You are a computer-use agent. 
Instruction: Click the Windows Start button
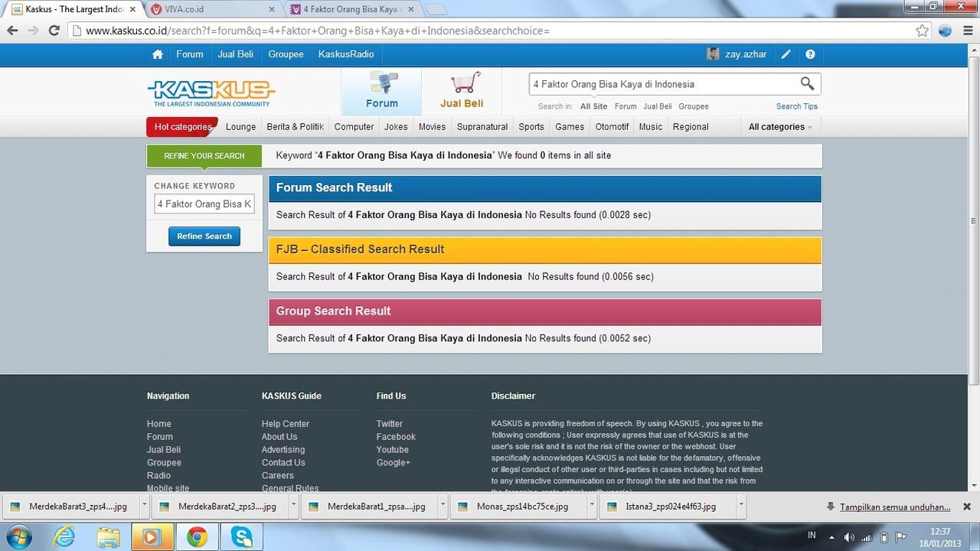pos(18,537)
